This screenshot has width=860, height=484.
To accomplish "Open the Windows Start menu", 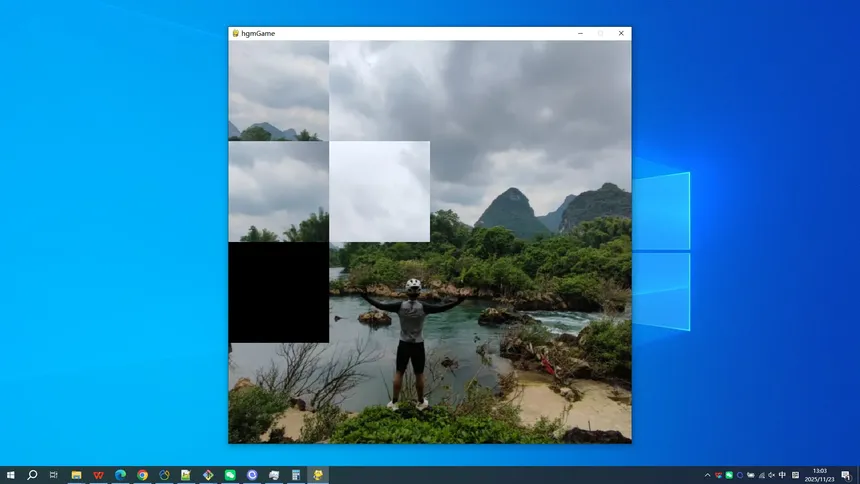I will pos(10,475).
